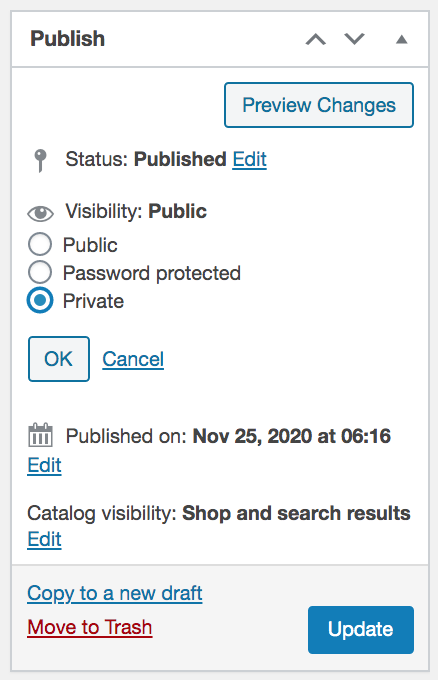
Task: Move the product to Trash
Action: (x=90, y=628)
